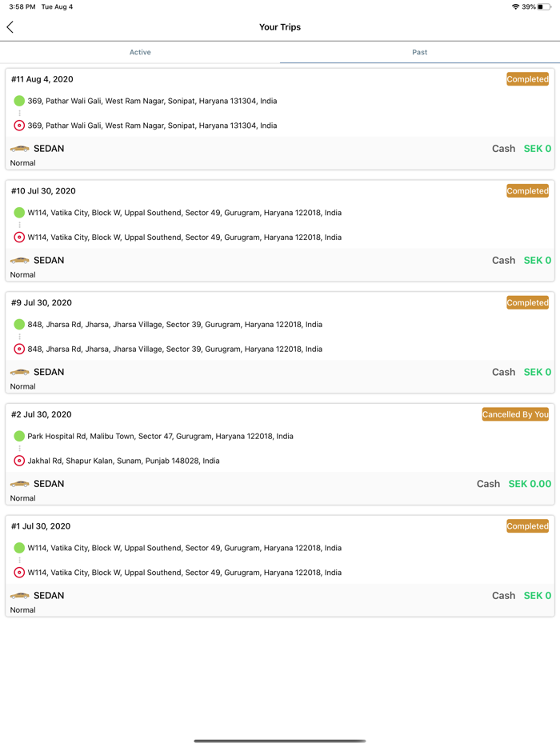Image resolution: width=560 pixels, height=747 pixels.
Task: Tap the battery indicator in status bar
Action: (544, 6)
